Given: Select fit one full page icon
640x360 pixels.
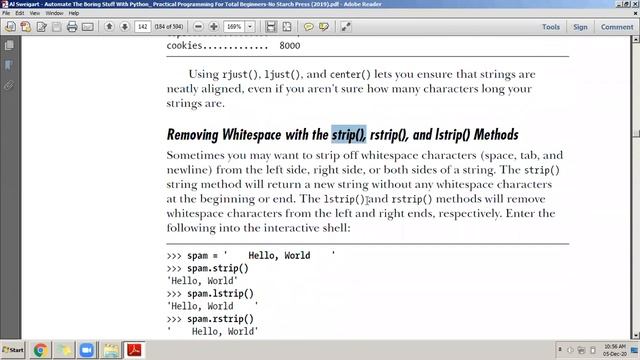Looking at the screenshot, I should point(287,27).
